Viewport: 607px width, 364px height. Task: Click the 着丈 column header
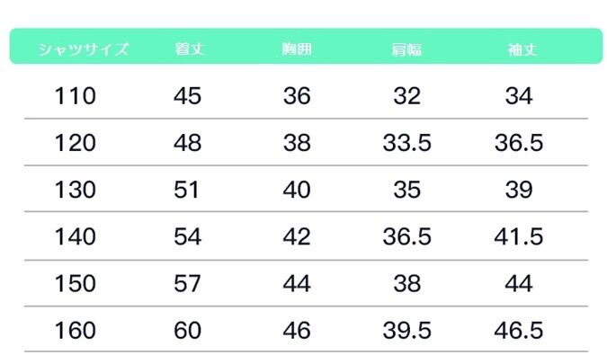[x=188, y=49]
